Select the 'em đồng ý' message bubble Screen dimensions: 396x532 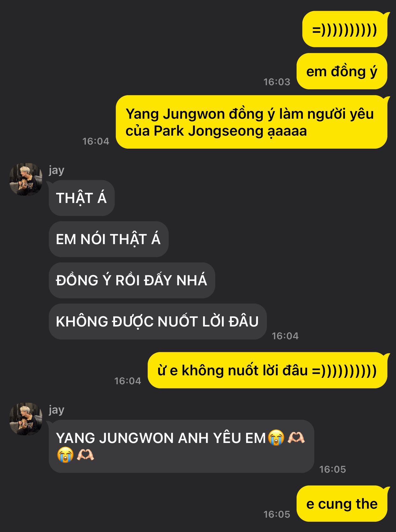click(x=342, y=71)
